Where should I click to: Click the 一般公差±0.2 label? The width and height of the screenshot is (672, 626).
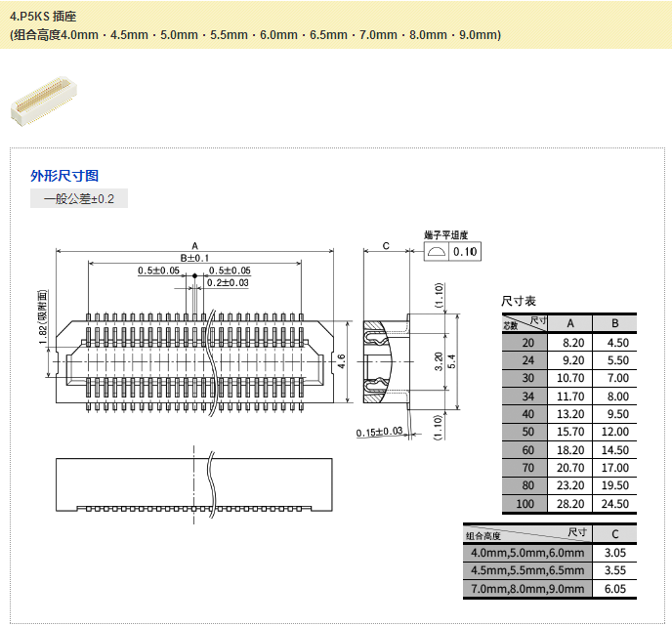tap(79, 199)
